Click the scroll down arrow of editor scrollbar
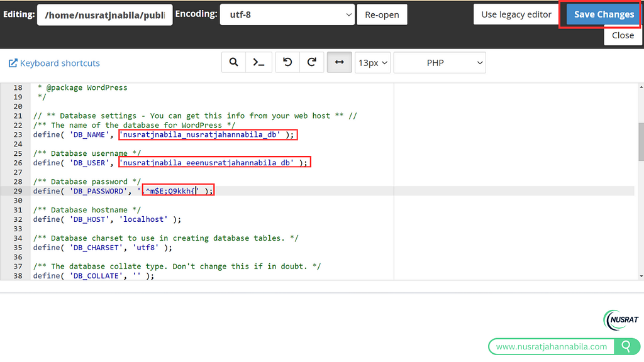Screen dimensions: 644x362 point(641,277)
